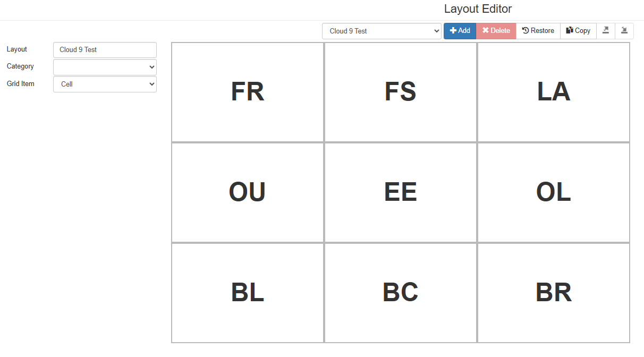Select the OU grid cell
644x357 pixels.
pos(248,192)
